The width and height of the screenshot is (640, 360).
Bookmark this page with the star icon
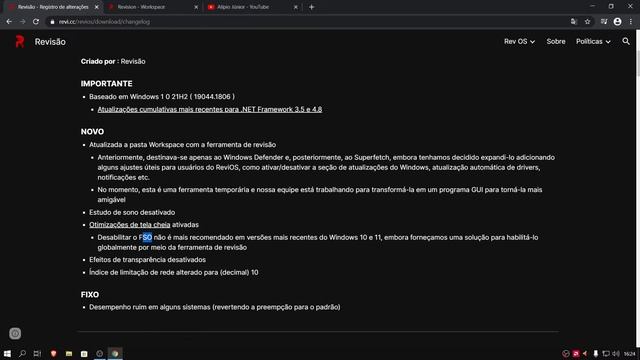click(587, 22)
